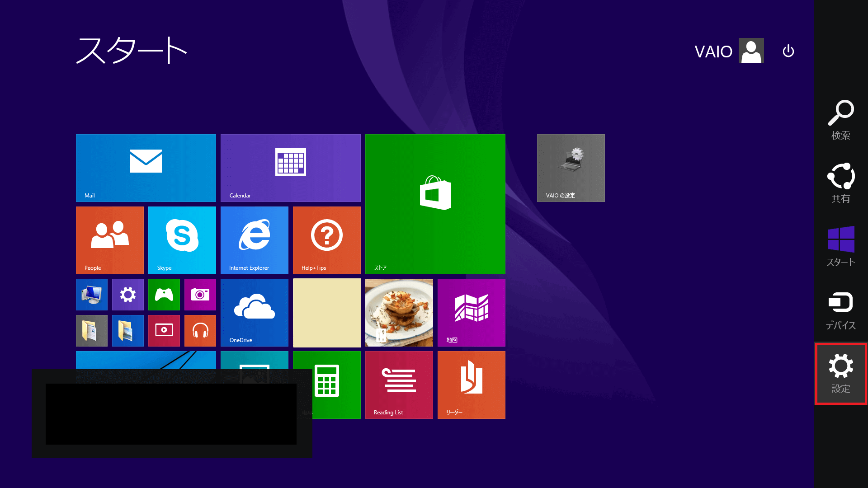Open the People tile
Image resolution: width=868 pixels, height=488 pixels.
[110, 240]
